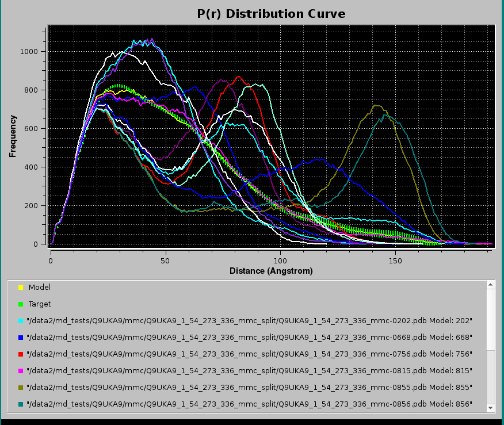
Task: Click the yellow Model legend swatch
Action: [21, 287]
